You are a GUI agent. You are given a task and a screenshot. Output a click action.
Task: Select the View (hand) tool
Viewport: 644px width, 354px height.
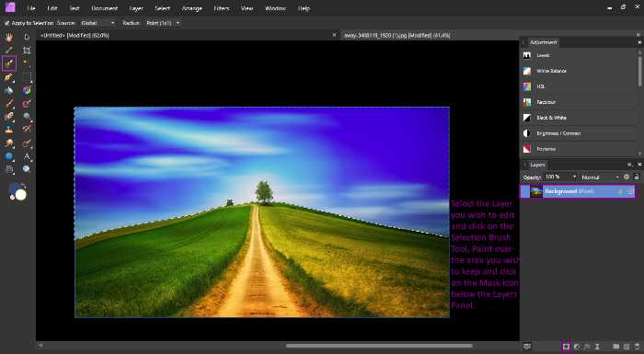pos(8,38)
